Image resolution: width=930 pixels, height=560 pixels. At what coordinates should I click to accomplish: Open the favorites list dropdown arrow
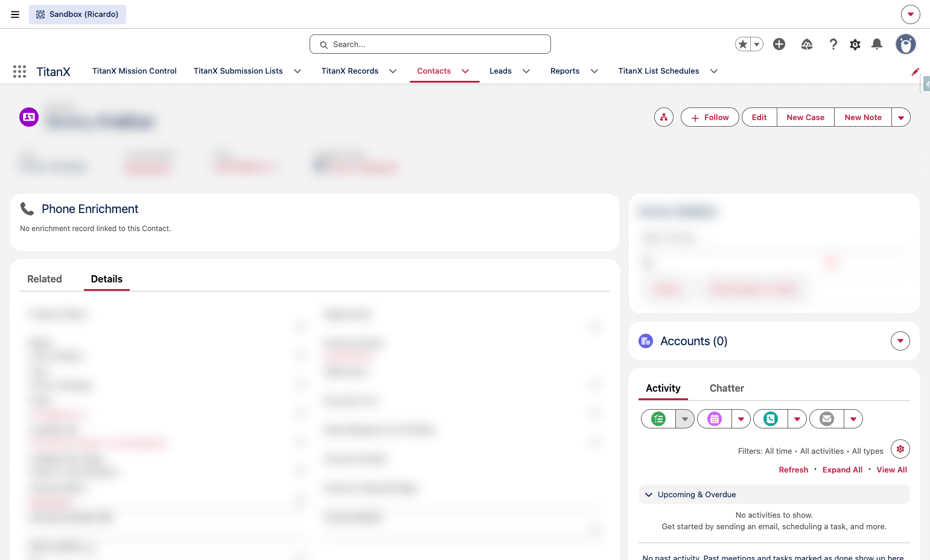click(757, 44)
